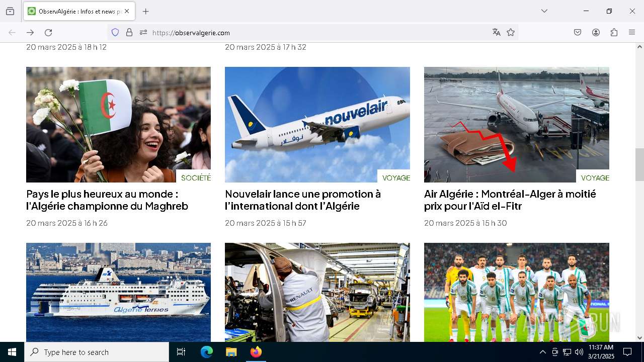Launch Microsoft Edge from taskbar
Screen dimensions: 644x362
tap(207, 352)
